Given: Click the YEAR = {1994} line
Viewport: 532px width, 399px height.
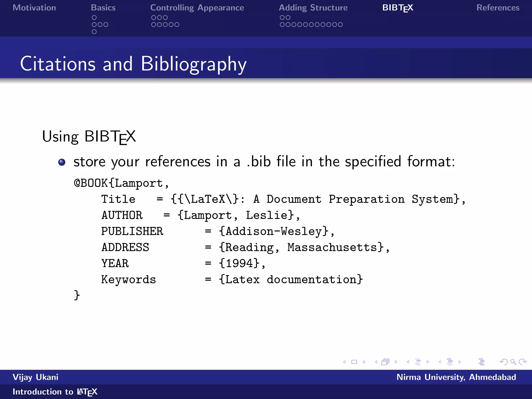Looking at the screenshot, I should pos(183,264).
